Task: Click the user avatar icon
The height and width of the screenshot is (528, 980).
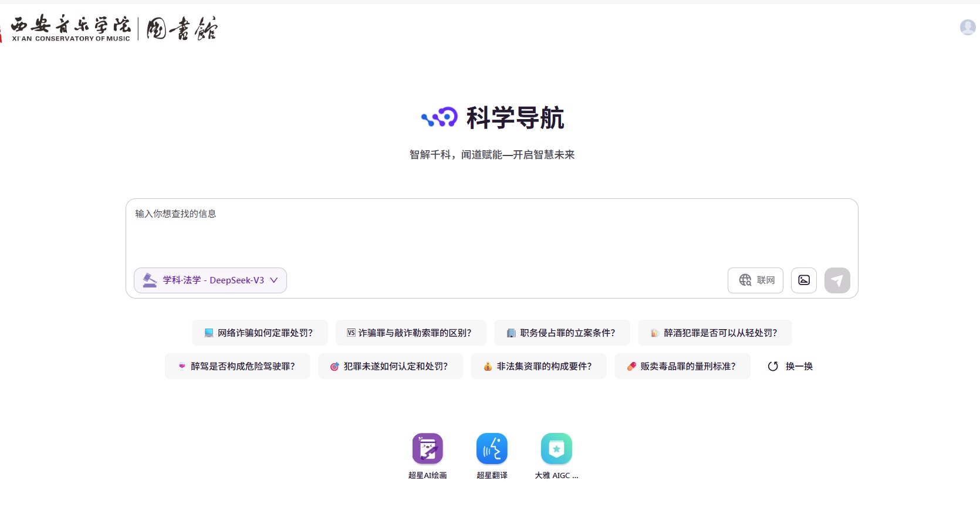Action: point(967,27)
